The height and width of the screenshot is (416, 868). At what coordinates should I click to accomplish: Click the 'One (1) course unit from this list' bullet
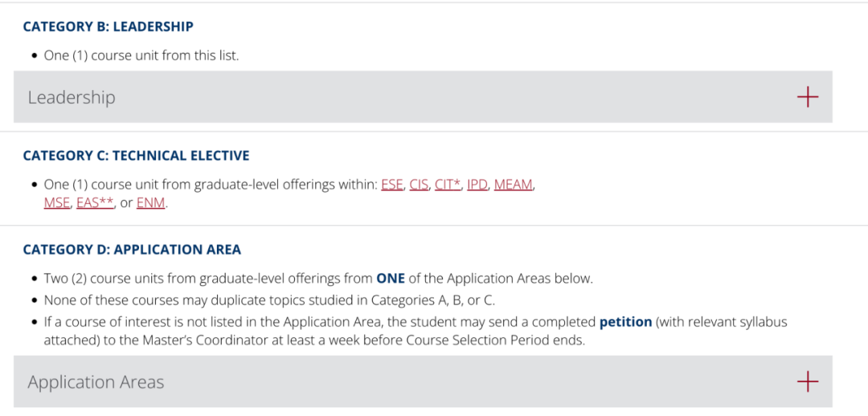point(141,56)
